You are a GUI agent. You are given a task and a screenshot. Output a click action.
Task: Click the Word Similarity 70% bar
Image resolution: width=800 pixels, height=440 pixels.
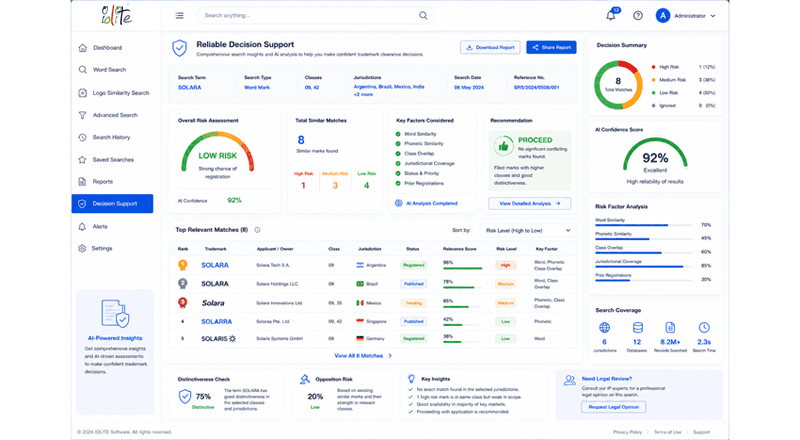644,225
